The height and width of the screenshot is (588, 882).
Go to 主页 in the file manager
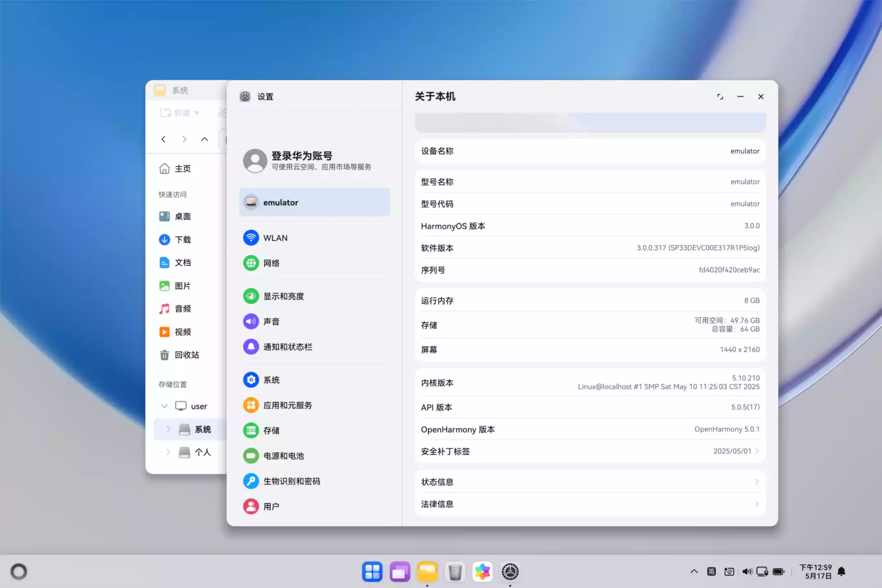click(x=175, y=169)
